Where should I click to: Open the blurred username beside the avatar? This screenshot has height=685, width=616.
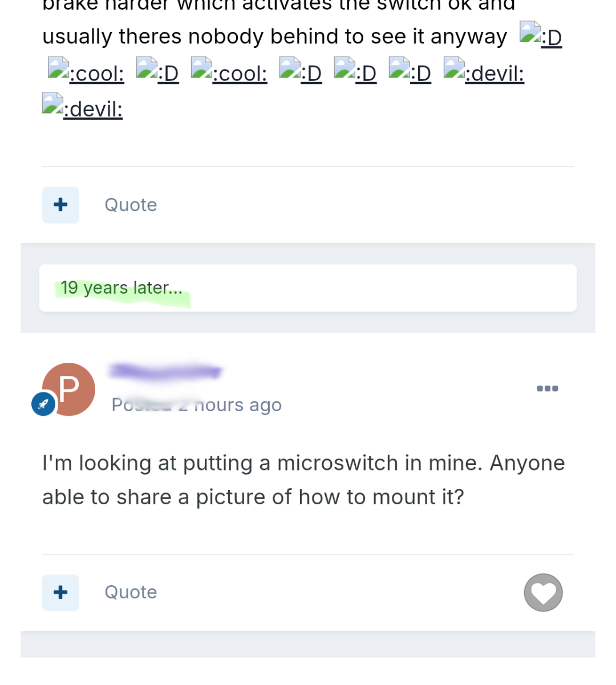pos(165,372)
